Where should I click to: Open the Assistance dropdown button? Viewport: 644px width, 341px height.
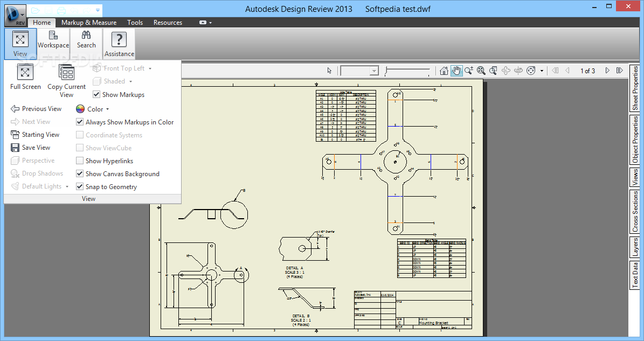click(x=119, y=44)
